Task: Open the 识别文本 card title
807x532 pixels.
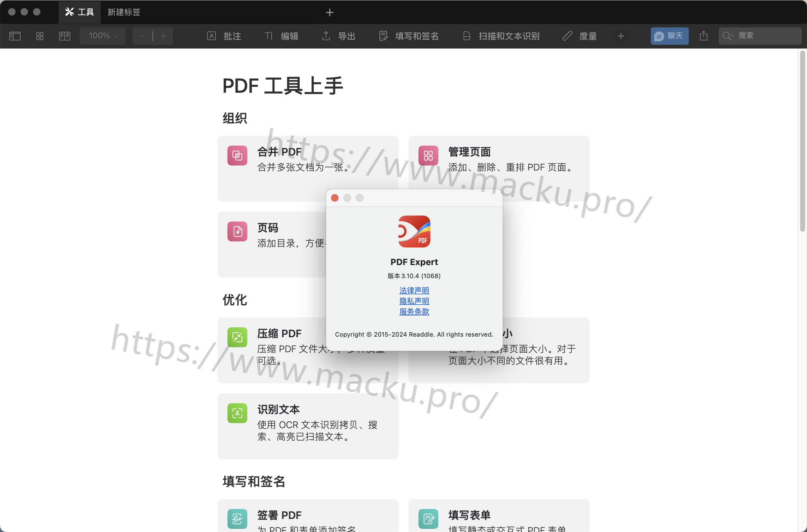Action: click(278, 409)
